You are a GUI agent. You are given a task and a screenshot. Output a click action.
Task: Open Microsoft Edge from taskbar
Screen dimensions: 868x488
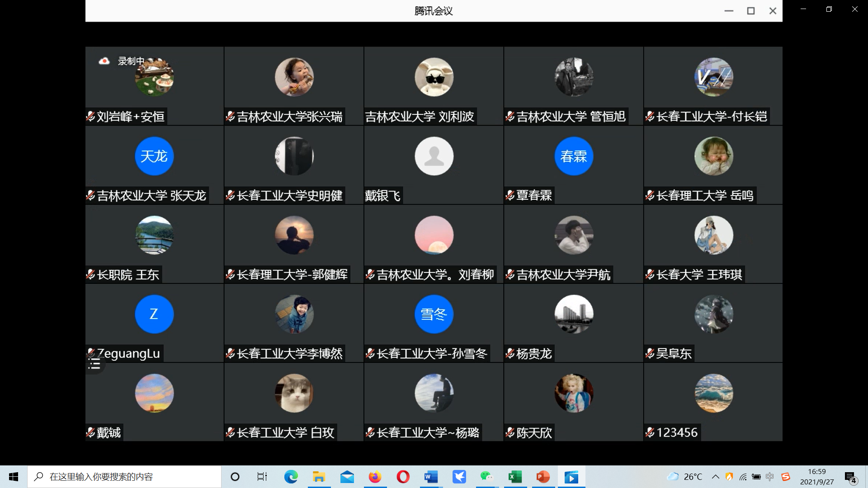click(291, 477)
